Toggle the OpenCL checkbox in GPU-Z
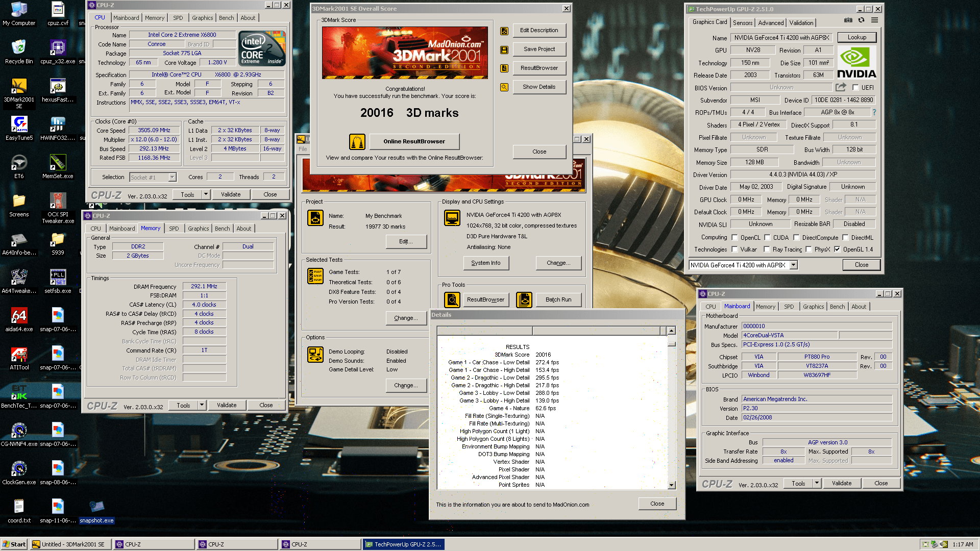The image size is (980, 551). pyautogui.click(x=734, y=237)
